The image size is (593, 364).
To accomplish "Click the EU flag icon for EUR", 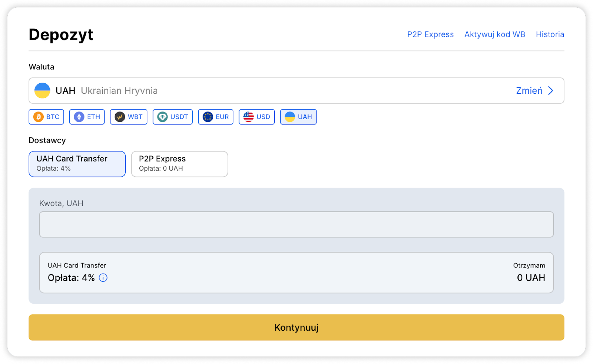I will tap(208, 117).
